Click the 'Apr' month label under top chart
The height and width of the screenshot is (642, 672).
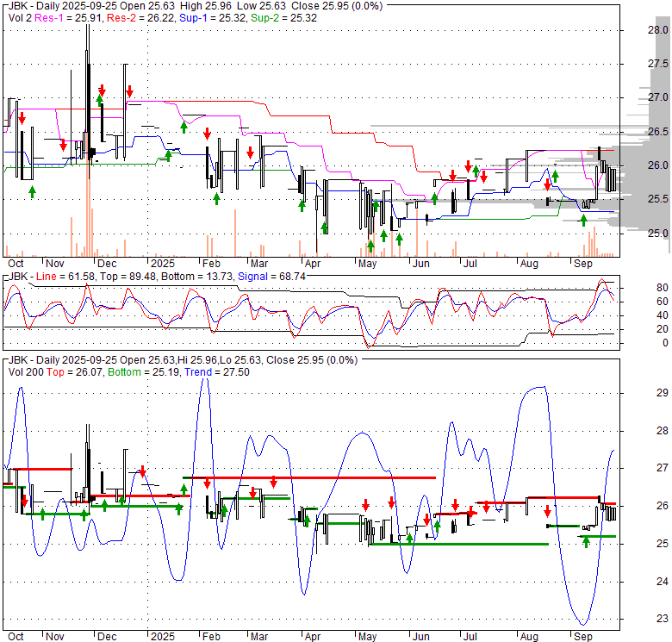pyautogui.click(x=313, y=264)
